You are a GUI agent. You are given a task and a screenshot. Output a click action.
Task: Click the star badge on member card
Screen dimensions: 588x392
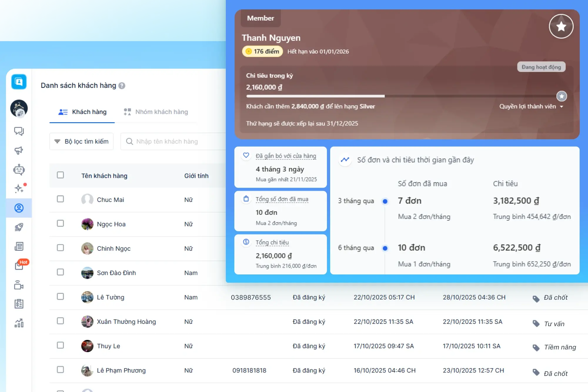coord(561,26)
